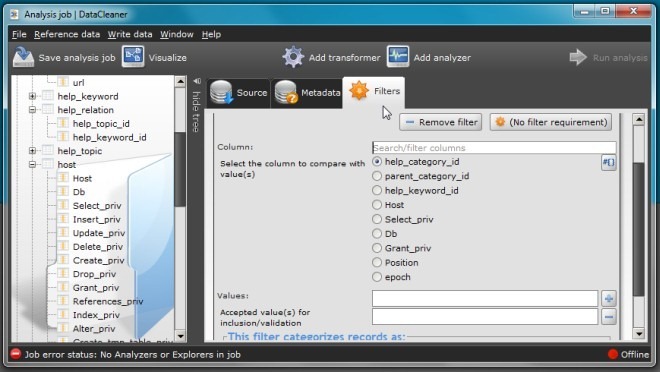The image size is (660, 372).
Task: Click the table icon beside help_relation
Action: tap(48, 109)
